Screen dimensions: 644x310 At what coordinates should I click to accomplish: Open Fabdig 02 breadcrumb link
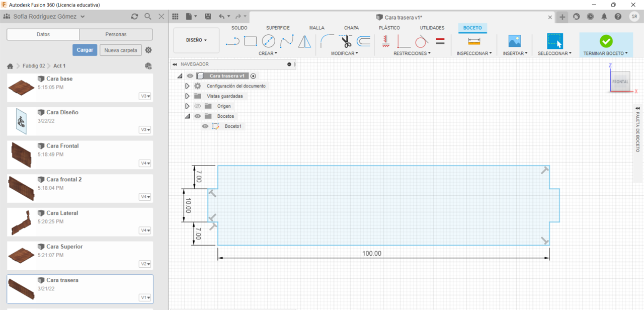pyautogui.click(x=34, y=66)
